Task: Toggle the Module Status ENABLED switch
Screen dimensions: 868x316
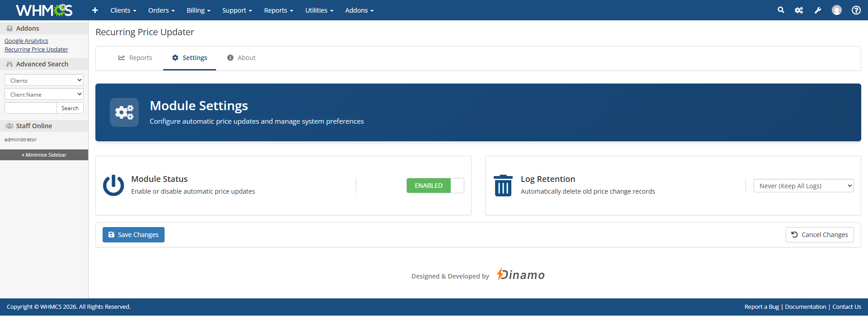Action: (x=435, y=186)
